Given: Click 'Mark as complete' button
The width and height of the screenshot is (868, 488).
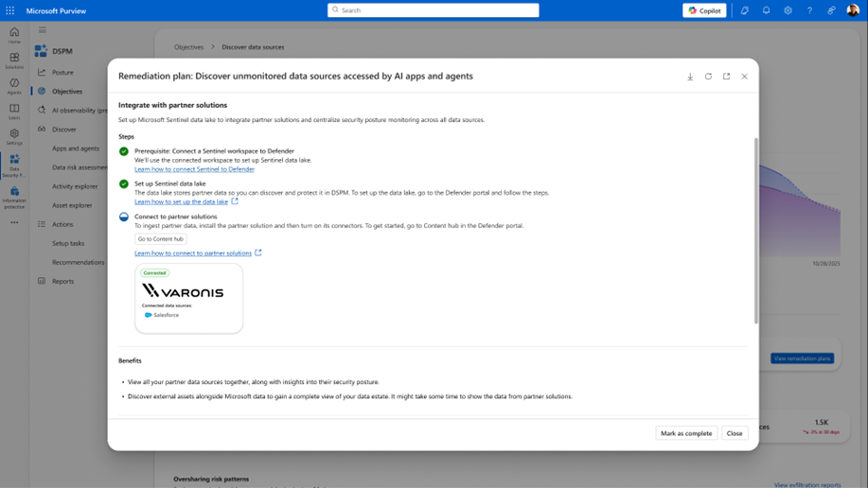Looking at the screenshot, I should point(686,433).
